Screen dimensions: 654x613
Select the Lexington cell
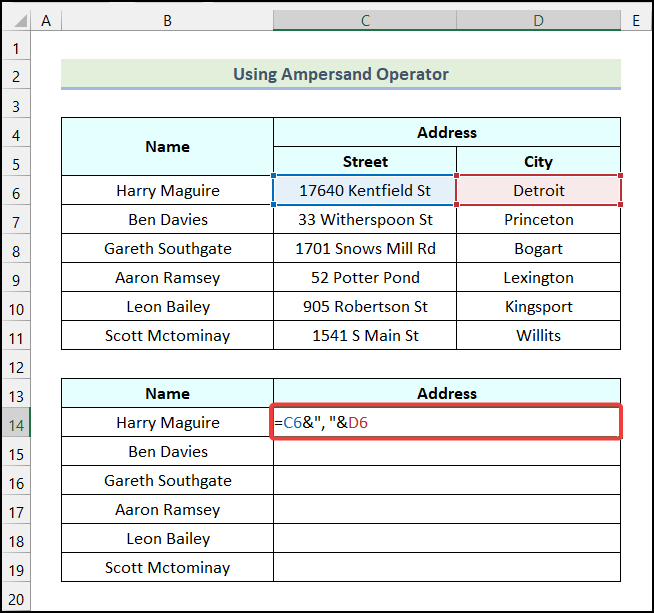click(x=538, y=277)
